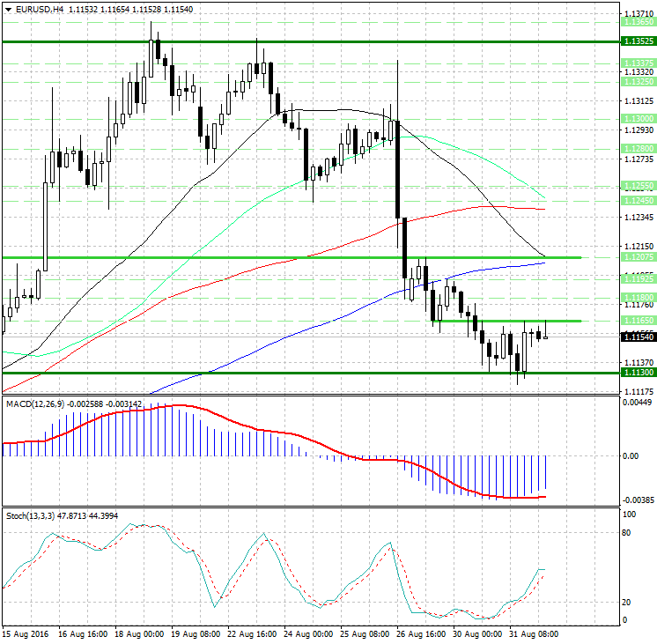The height and width of the screenshot is (644, 657).
Task: Click the Stochastic scale level 20
Action: (626, 603)
